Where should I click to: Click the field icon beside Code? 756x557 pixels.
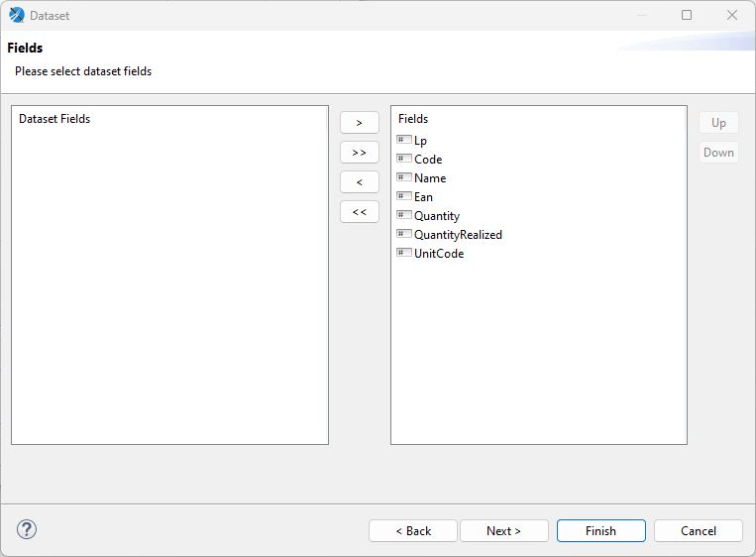(x=404, y=159)
